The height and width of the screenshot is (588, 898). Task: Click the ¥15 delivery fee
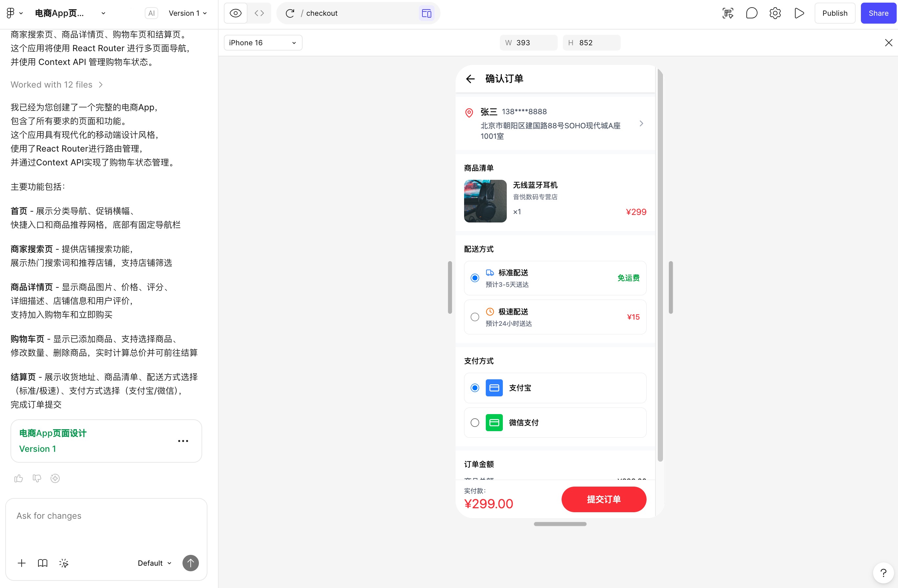click(x=633, y=317)
